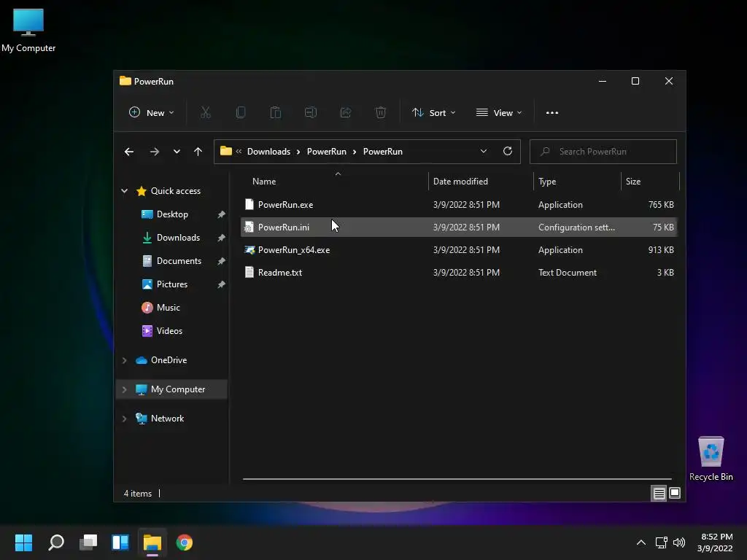Viewport: 747px width, 560px height.
Task: Open the Sort options dropdown
Action: click(434, 113)
